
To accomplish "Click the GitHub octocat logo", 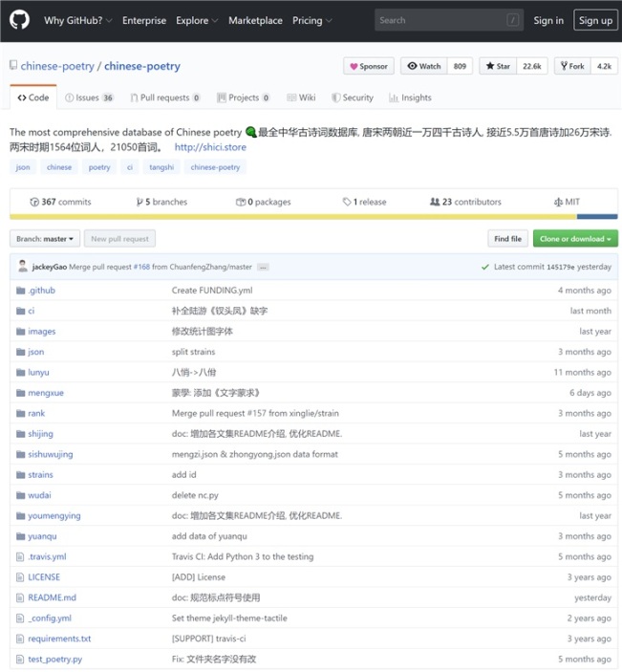I will click(20, 20).
